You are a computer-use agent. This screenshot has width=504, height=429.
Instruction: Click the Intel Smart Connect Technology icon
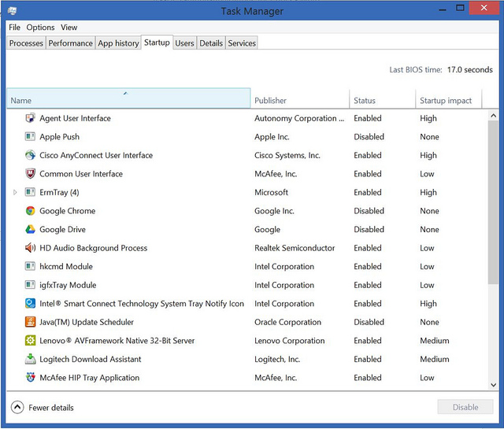[x=30, y=304]
